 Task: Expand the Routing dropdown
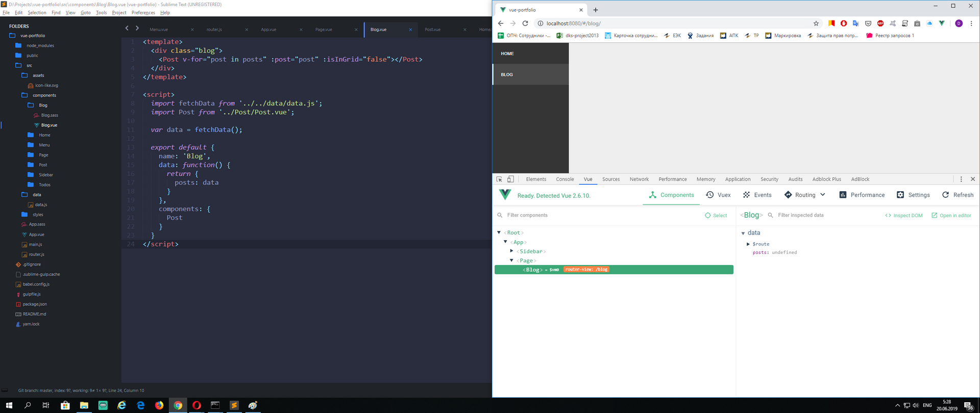point(805,195)
